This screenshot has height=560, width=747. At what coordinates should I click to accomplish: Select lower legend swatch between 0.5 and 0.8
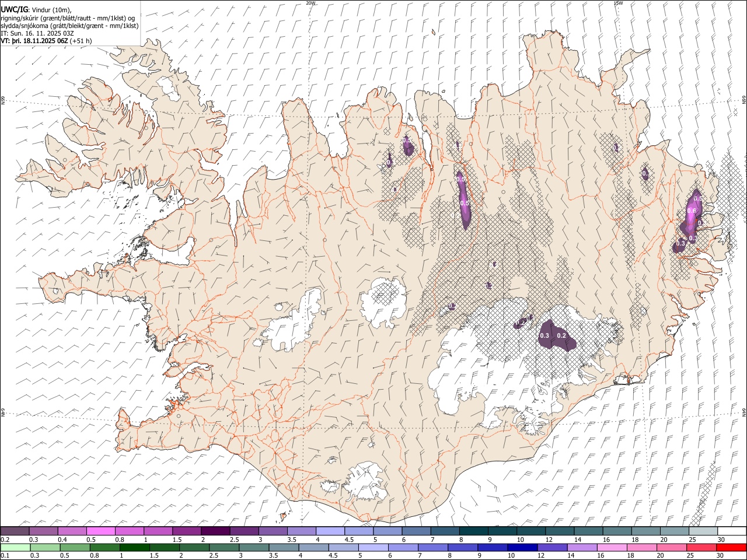coord(75,547)
